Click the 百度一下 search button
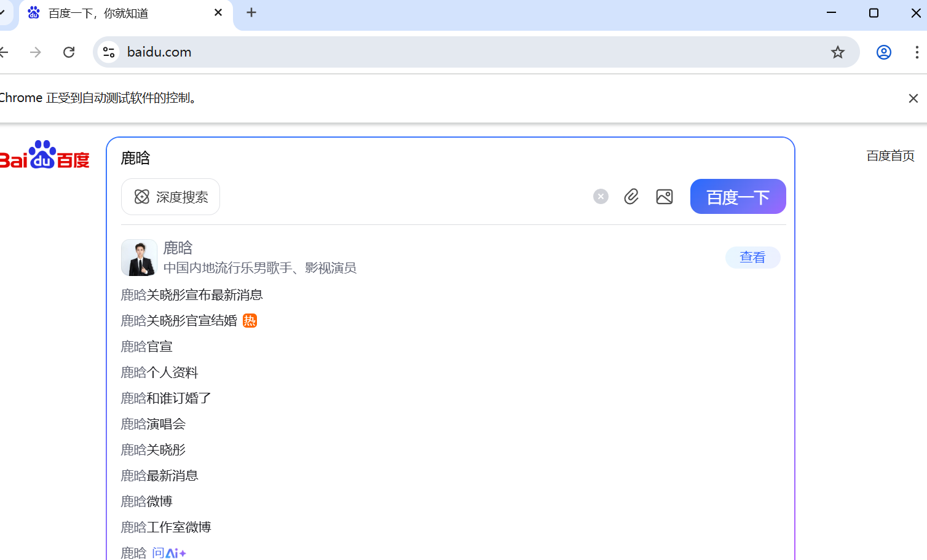The image size is (927, 560). tap(738, 197)
